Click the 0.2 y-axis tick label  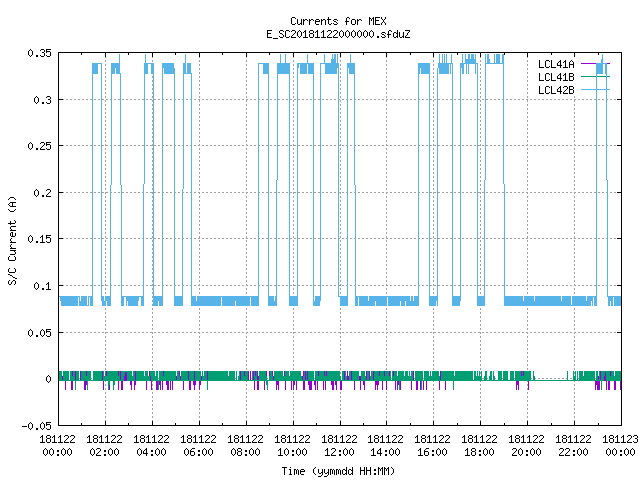(43, 193)
